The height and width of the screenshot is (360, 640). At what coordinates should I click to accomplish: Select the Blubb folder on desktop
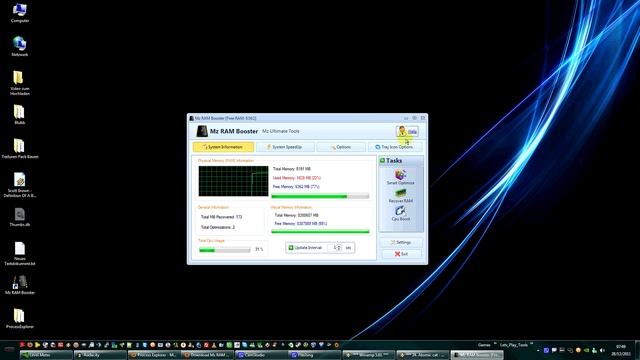(20, 115)
